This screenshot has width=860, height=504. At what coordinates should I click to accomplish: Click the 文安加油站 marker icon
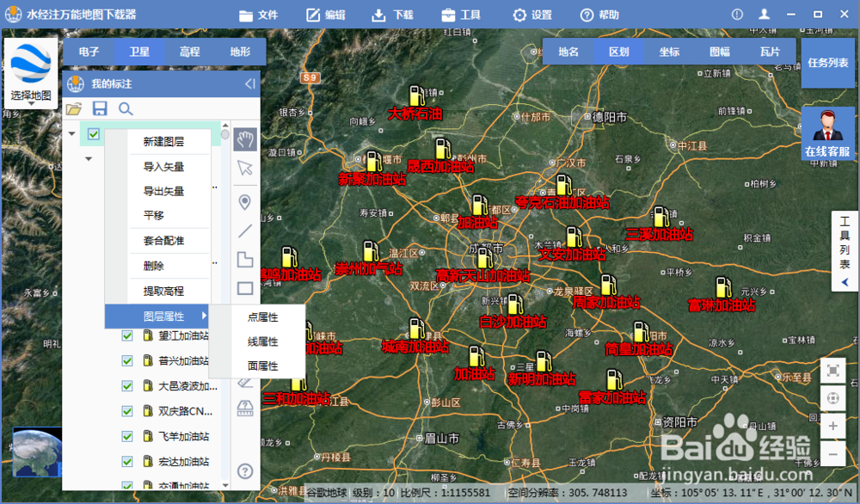pyautogui.click(x=574, y=237)
